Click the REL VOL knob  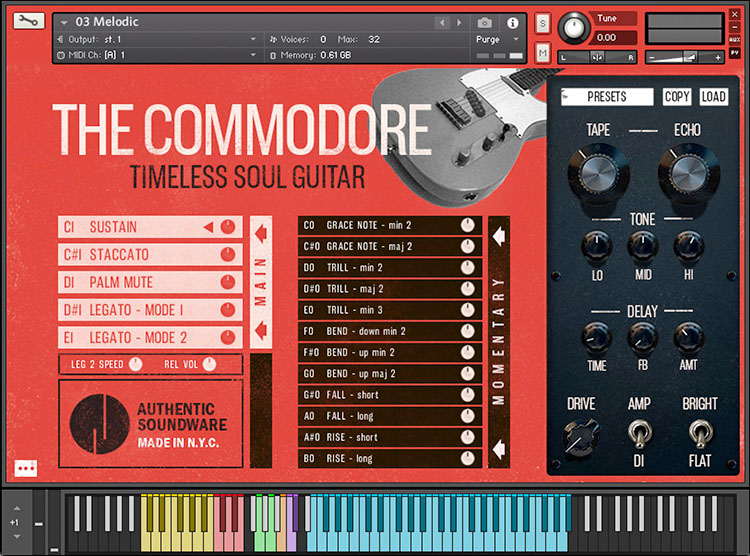[x=210, y=365]
